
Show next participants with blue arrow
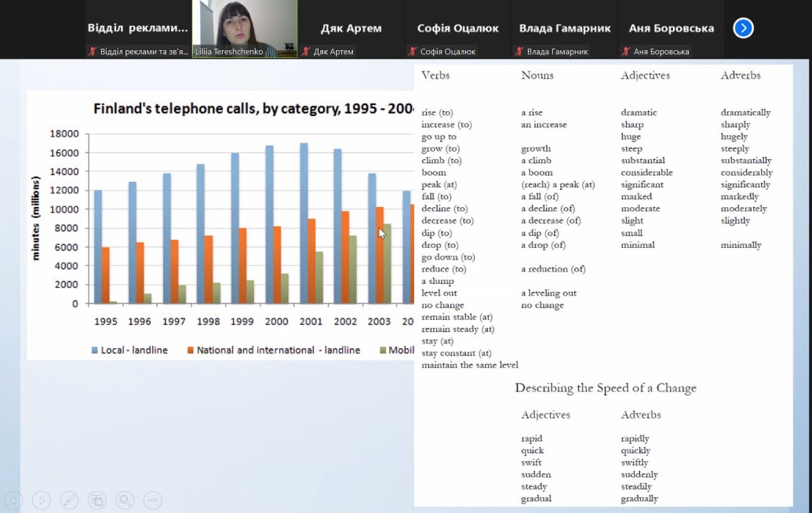point(743,28)
